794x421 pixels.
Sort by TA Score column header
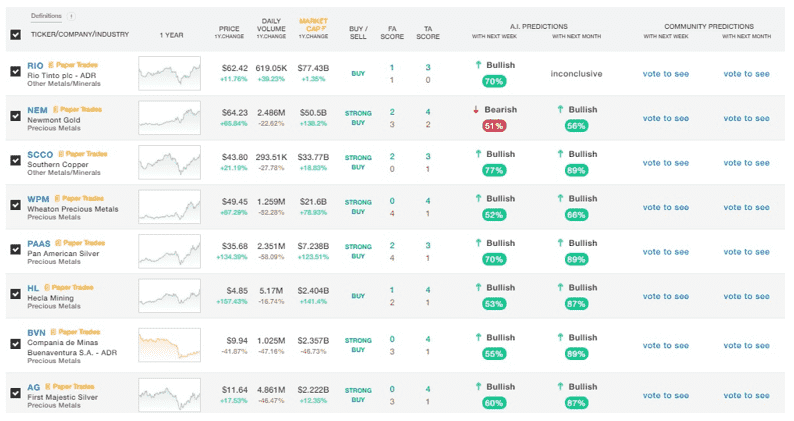(x=428, y=32)
